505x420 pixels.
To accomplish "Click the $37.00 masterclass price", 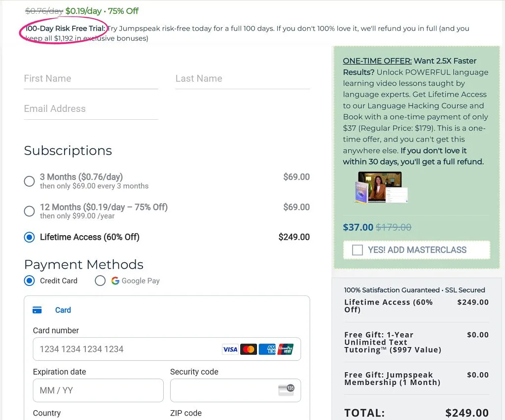I will tap(358, 227).
